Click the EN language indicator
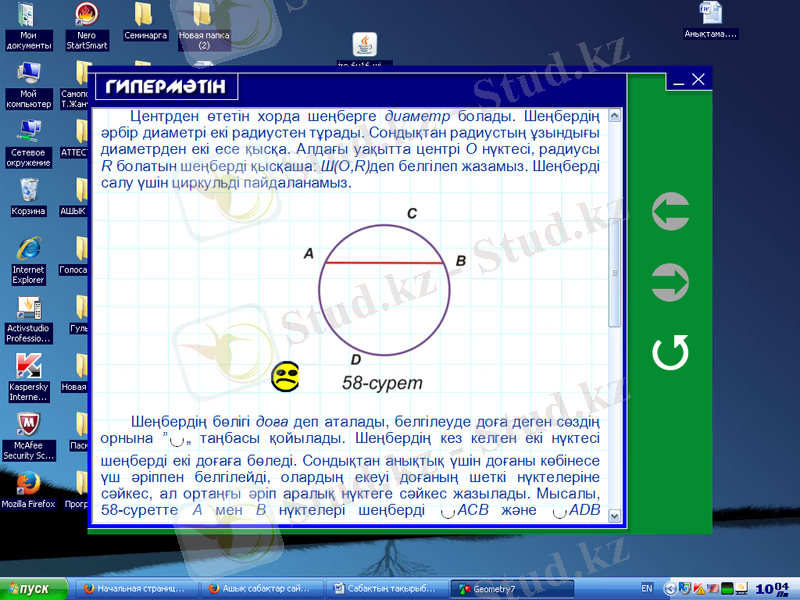 point(646,588)
